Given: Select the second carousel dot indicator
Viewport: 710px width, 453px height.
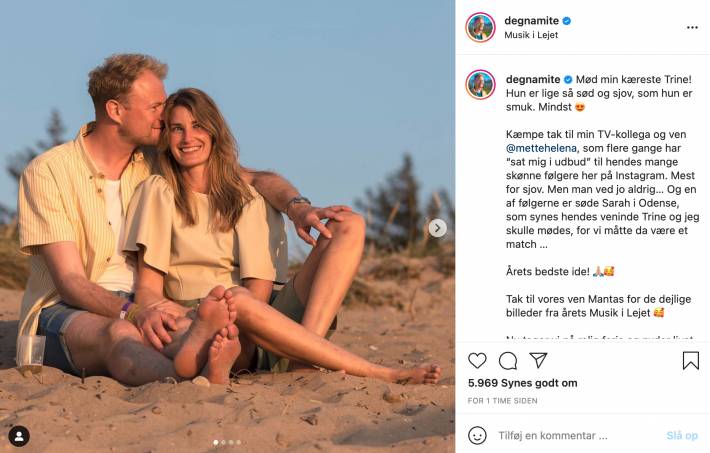Looking at the screenshot, I should tap(221, 442).
